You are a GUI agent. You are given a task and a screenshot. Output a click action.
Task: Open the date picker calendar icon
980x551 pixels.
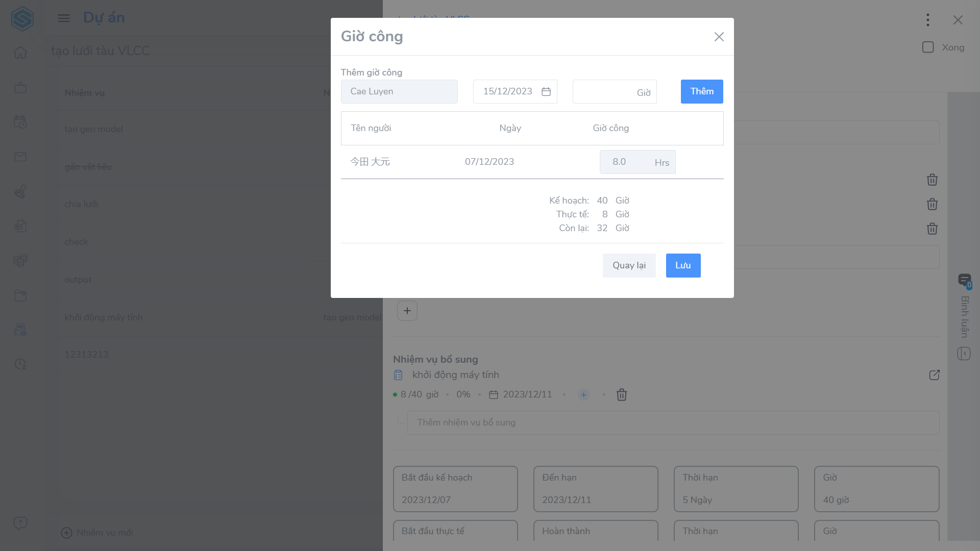click(x=546, y=91)
